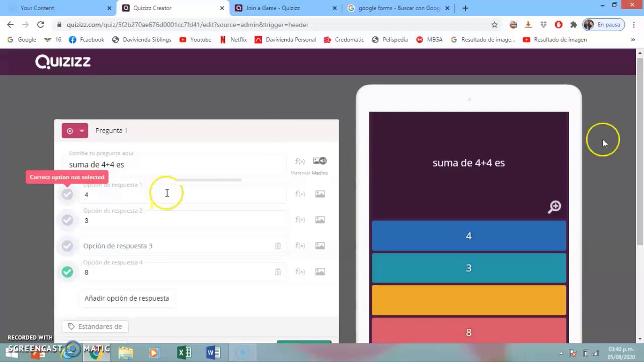Delete answer option 8 with trash icon
644x362 pixels.
pyautogui.click(x=278, y=272)
